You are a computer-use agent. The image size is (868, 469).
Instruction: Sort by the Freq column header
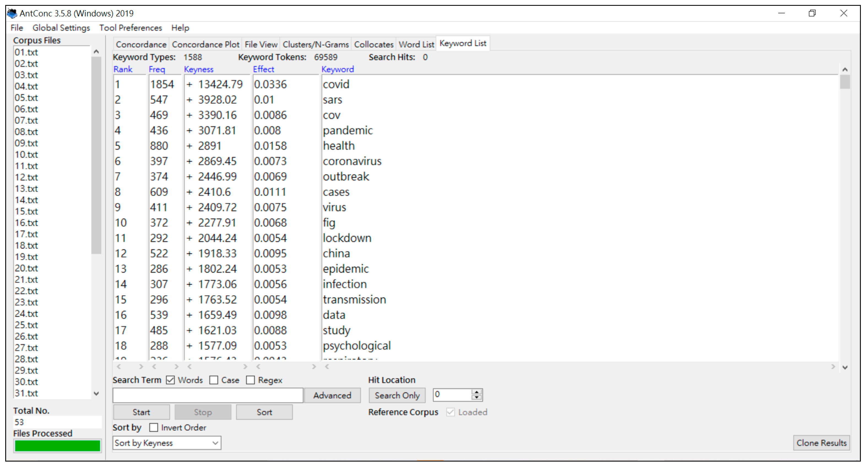[x=157, y=69]
